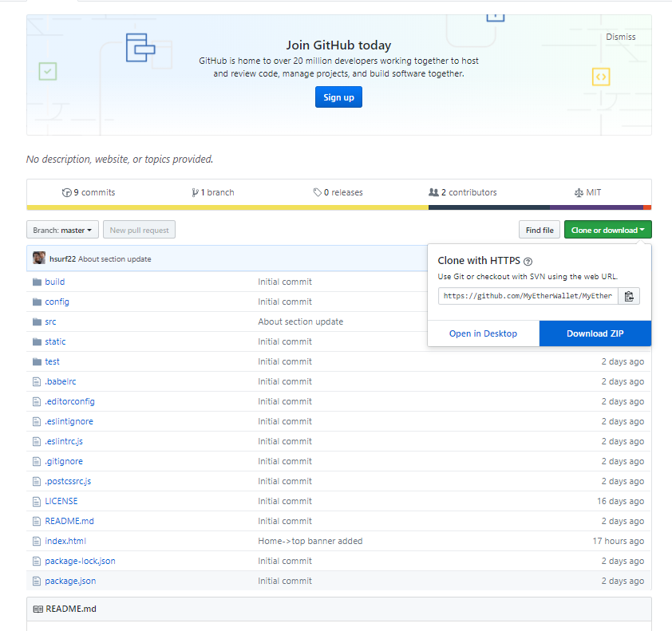Open the index.html file
The width and height of the screenshot is (672, 631).
pyautogui.click(x=65, y=542)
